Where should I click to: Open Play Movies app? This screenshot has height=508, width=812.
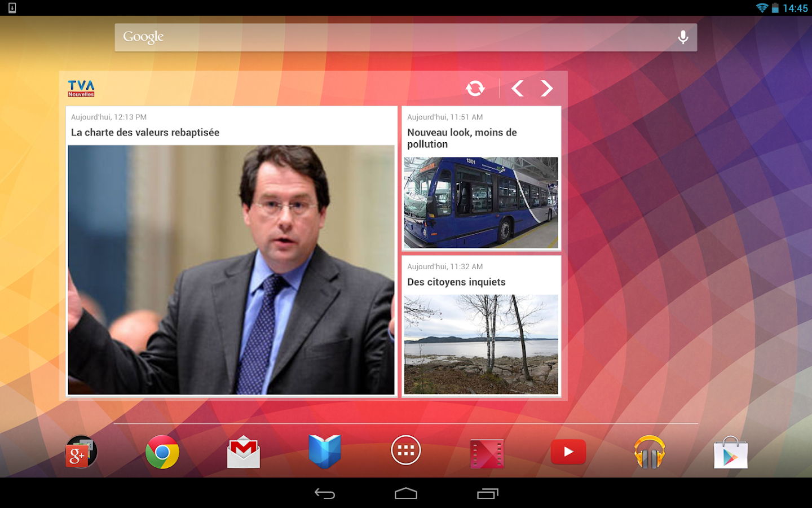click(487, 452)
